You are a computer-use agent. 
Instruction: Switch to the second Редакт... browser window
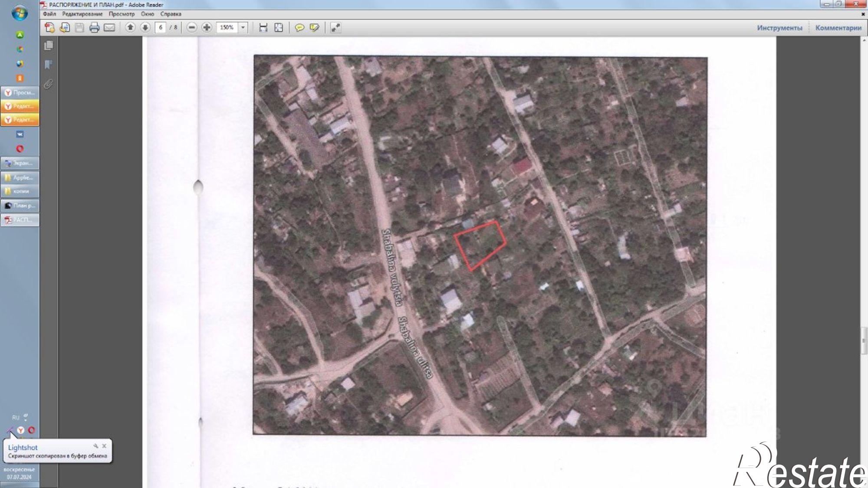(x=20, y=119)
